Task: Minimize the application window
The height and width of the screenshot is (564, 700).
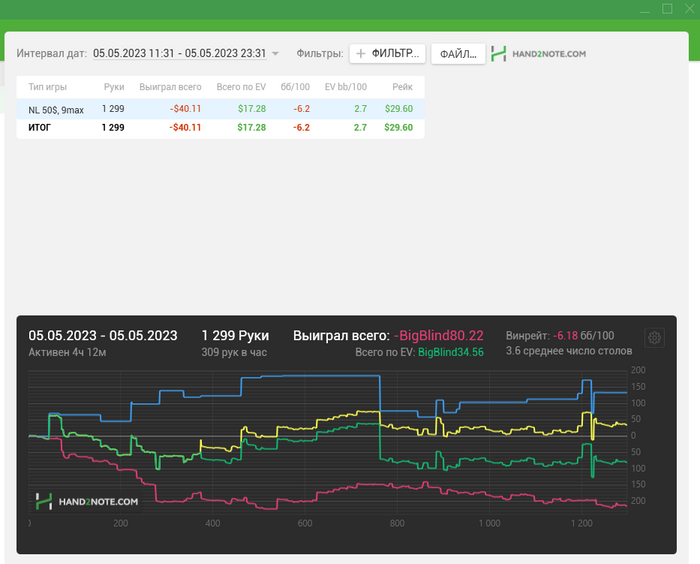Action: pyautogui.click(x=645, y=10)
